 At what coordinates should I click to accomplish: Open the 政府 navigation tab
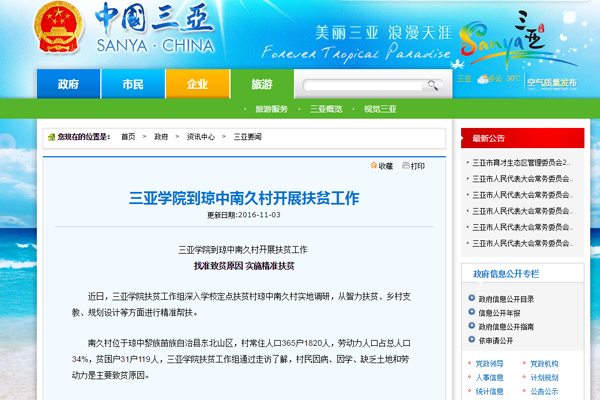click(x=68, y=85)
